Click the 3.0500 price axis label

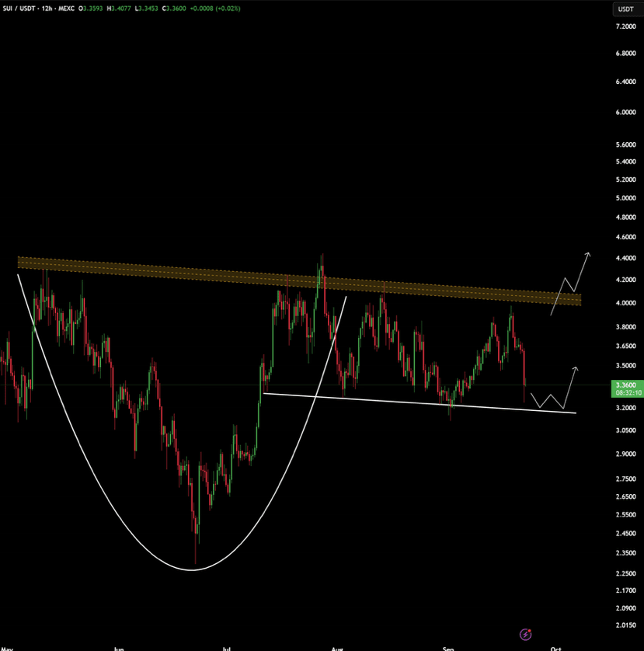tap(625, 430)
